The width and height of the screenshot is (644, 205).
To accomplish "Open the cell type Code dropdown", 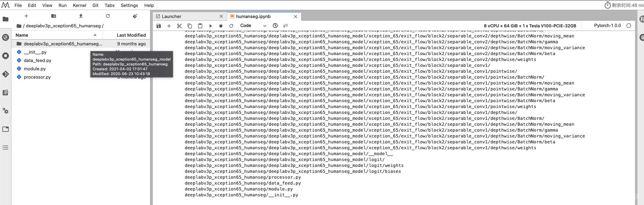I will point(253,26).
